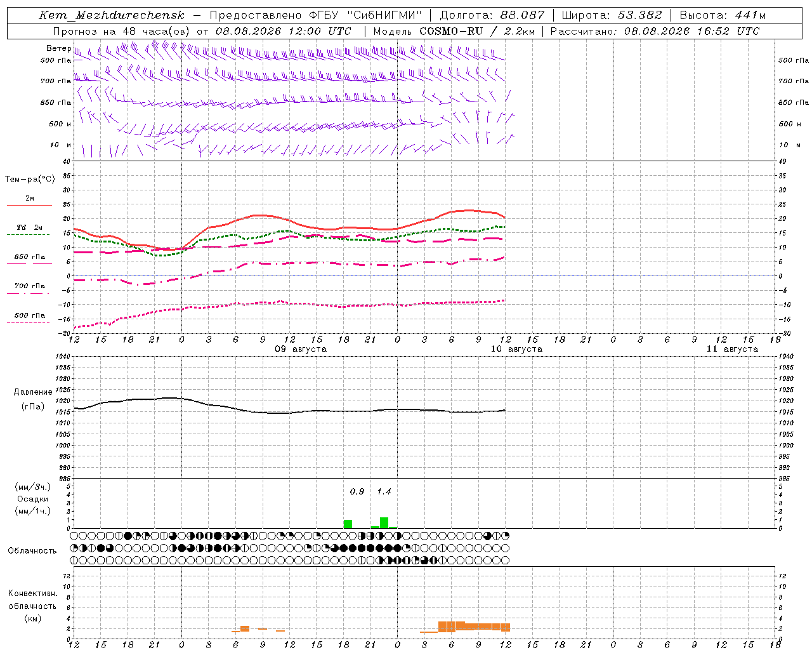Click the 10 августа date label

[516, 349]
